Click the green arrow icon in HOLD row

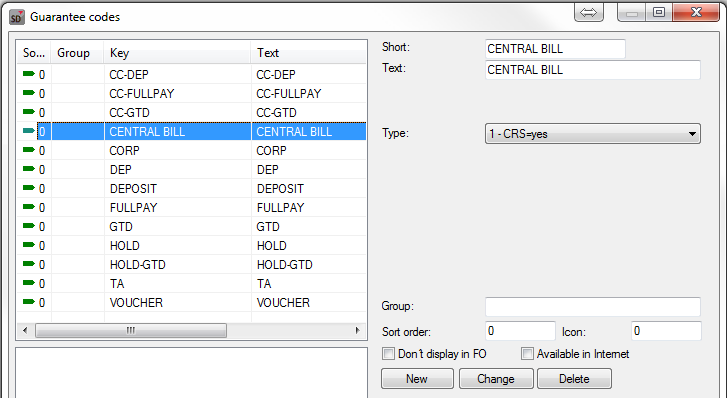pos(29,245)
